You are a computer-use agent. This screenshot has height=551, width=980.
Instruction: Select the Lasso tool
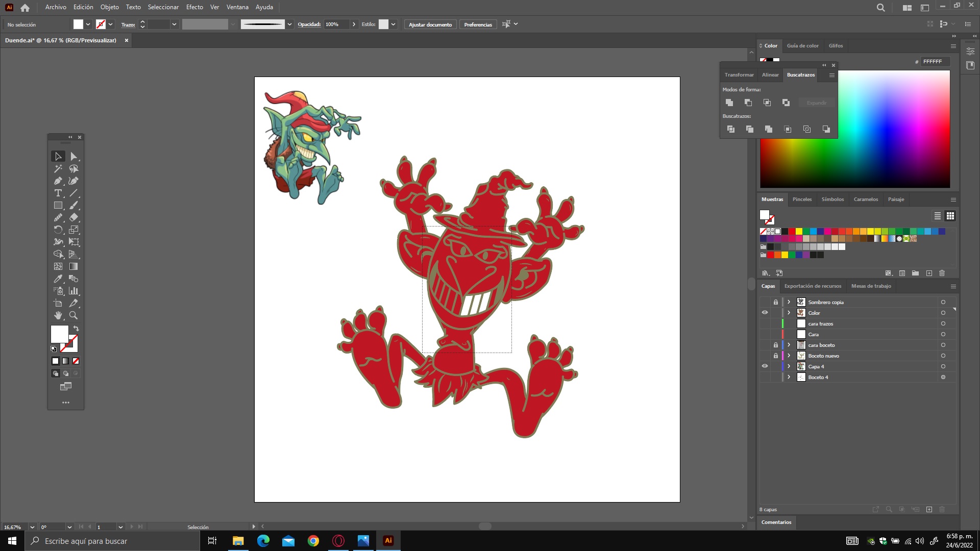coord(74,169)
